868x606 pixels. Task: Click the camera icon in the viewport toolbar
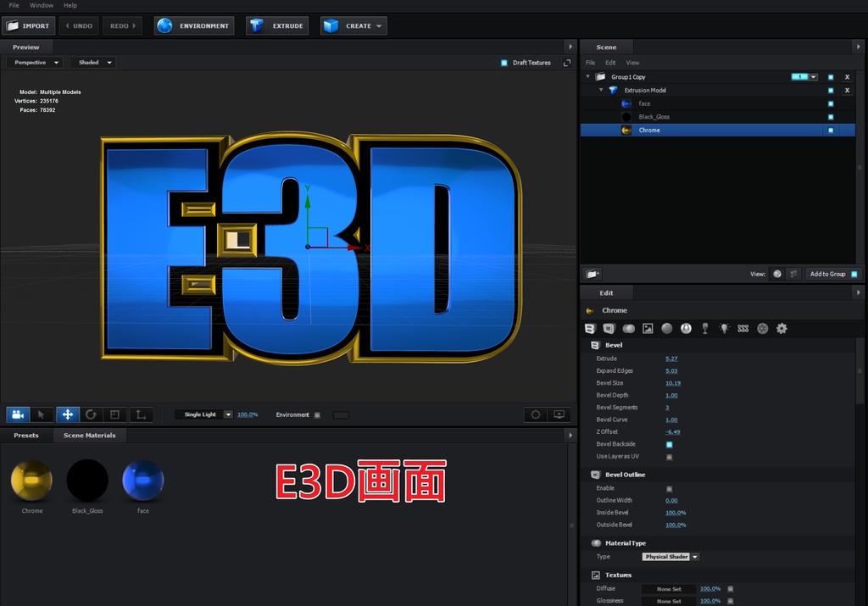click(17, 414)
